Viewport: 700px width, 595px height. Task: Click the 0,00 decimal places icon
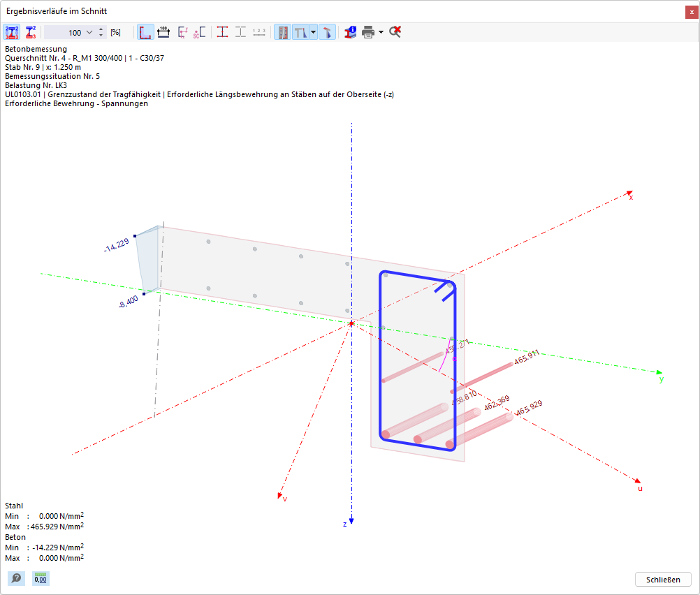click(x=41, y=578)
